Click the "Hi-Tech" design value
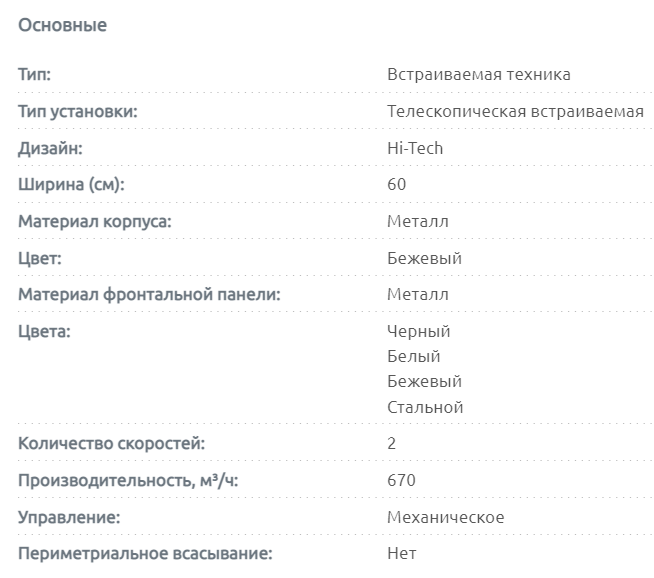The width and height of the screenshot is (654, 578). (415, 148)
